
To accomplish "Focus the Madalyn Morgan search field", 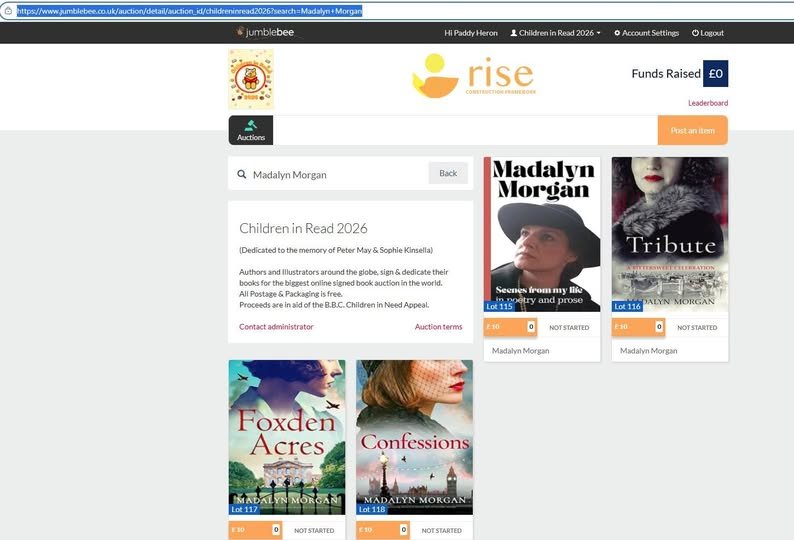I will [337, 175].
